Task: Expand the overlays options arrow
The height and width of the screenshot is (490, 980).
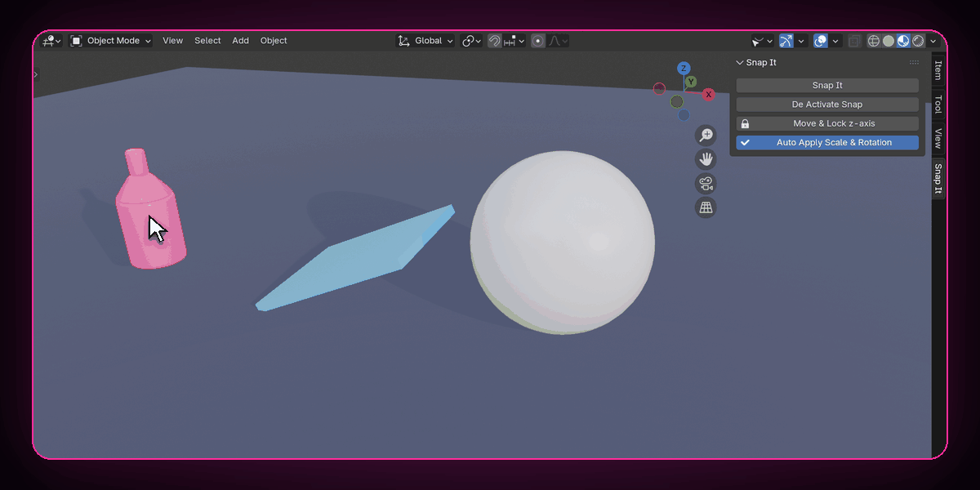Action: click(x=835, y=41)
